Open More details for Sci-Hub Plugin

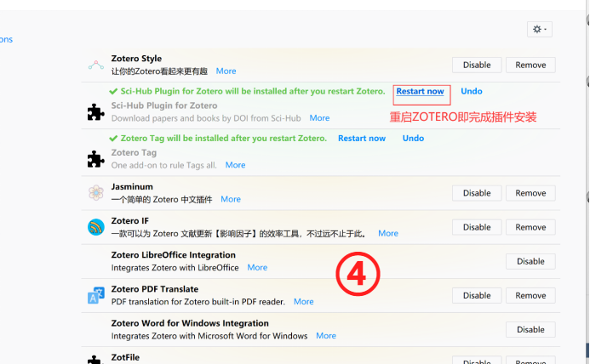(319, 118)
